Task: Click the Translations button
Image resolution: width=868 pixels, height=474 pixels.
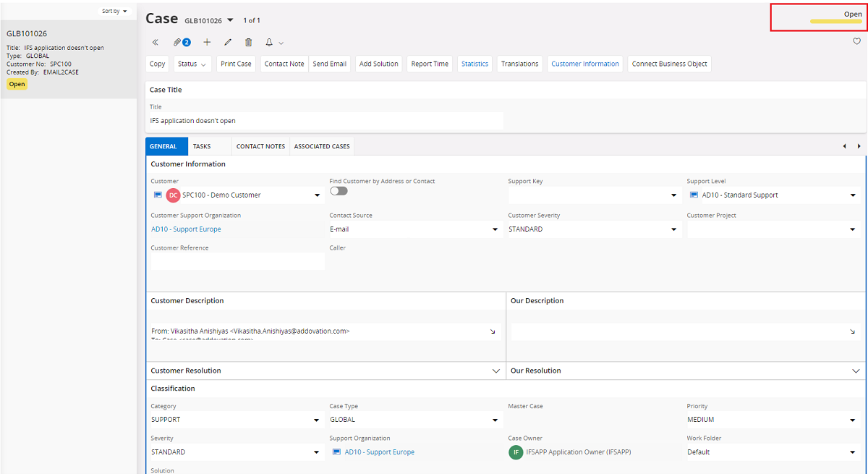Action: [x=520, y=64]
